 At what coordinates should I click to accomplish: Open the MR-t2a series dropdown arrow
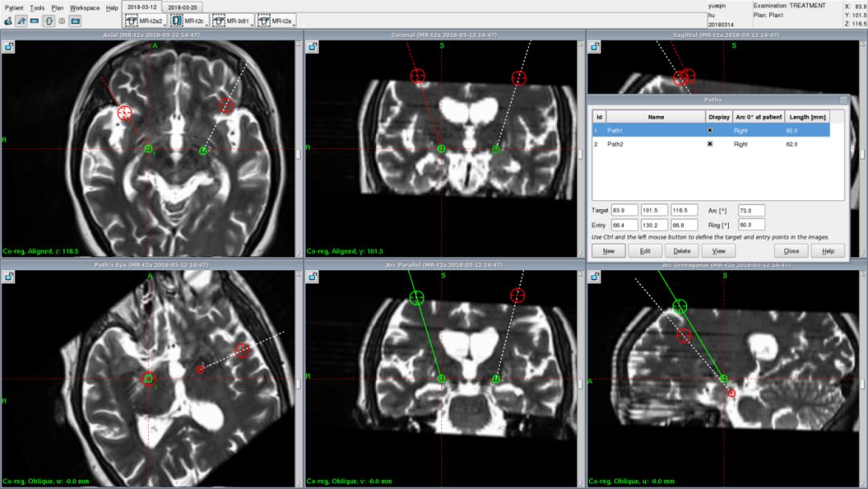(x=294, y=24)
